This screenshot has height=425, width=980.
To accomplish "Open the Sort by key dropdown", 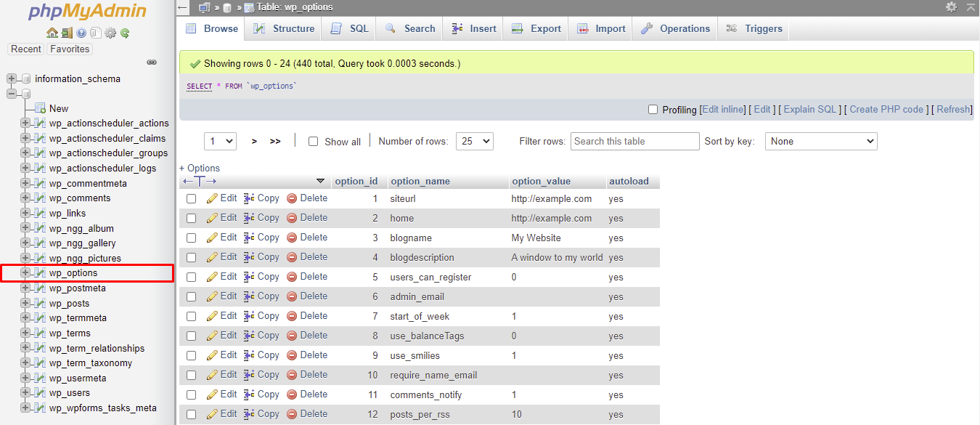I will click(x=821, y=142).
